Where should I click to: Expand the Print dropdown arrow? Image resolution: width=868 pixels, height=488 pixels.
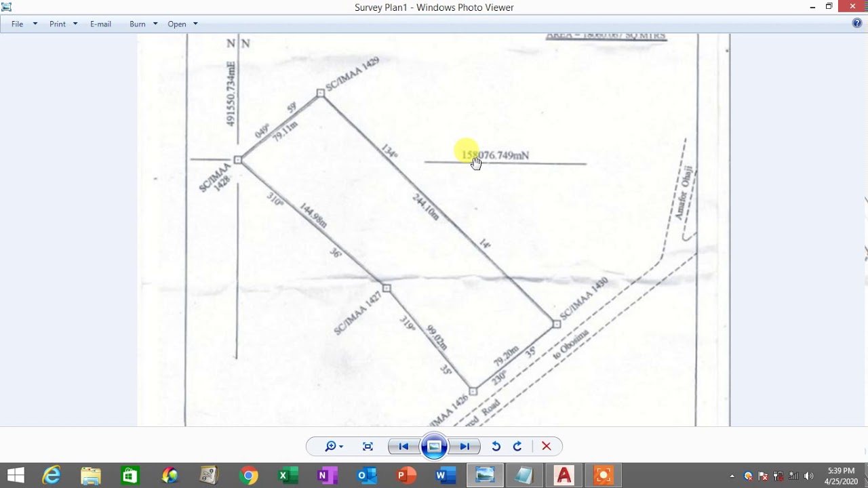pyautogui.click(x=75, y=24)
